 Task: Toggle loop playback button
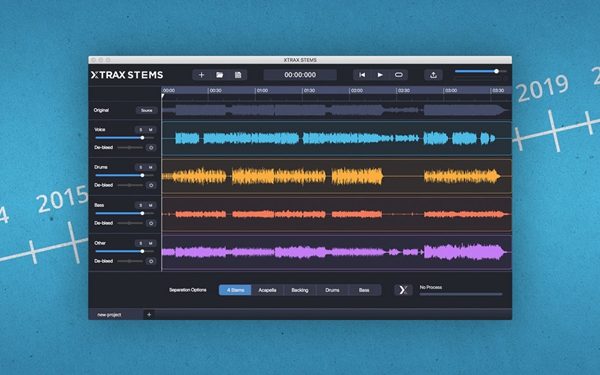pos(398,75)
